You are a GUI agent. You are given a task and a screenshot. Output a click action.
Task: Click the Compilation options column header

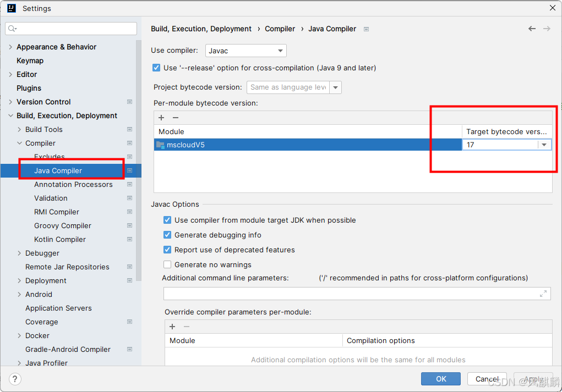click(x=447, y=340)
